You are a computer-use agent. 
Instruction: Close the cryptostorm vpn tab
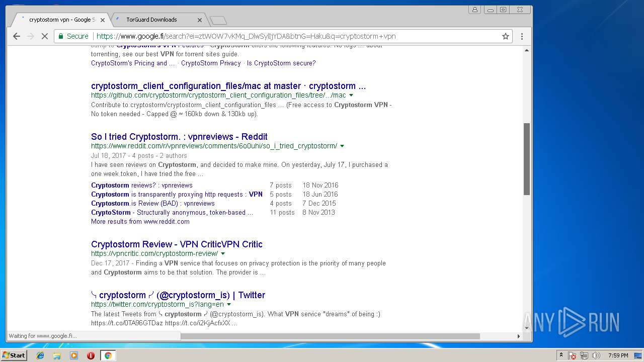[103, 20]
